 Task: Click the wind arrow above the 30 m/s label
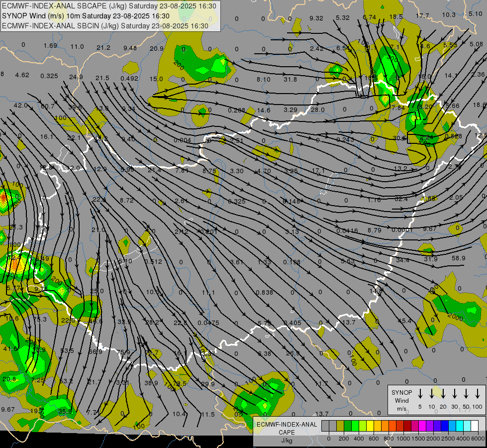pos(454,394)
